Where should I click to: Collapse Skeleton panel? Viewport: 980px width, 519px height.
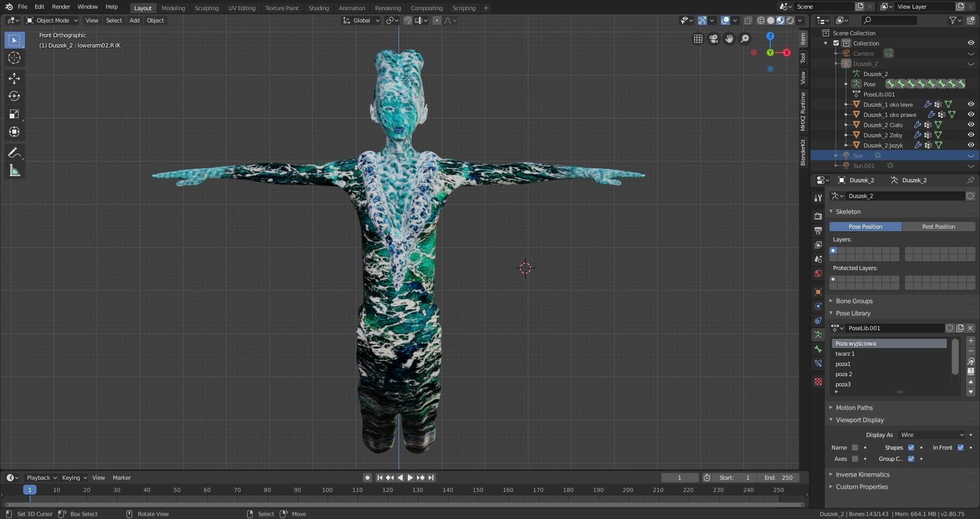click(848, 212)
